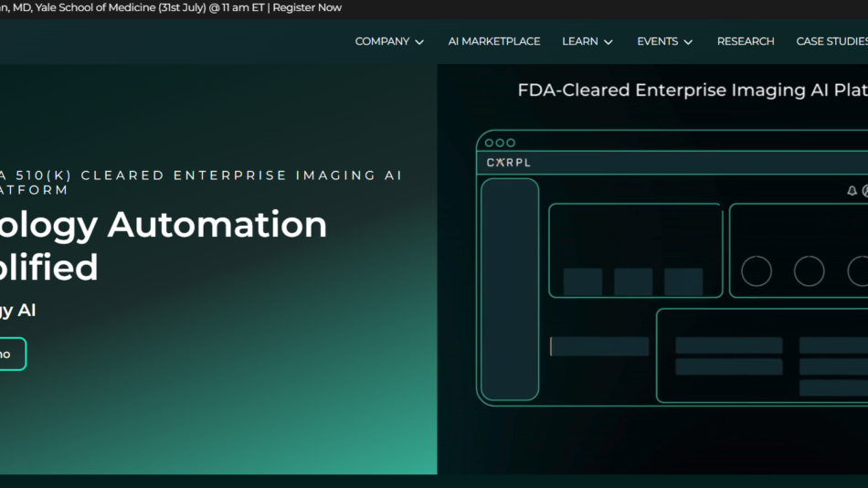Select the leftmost circle in the mockup panel
The image size is (868, 488).
pos(756,271)
